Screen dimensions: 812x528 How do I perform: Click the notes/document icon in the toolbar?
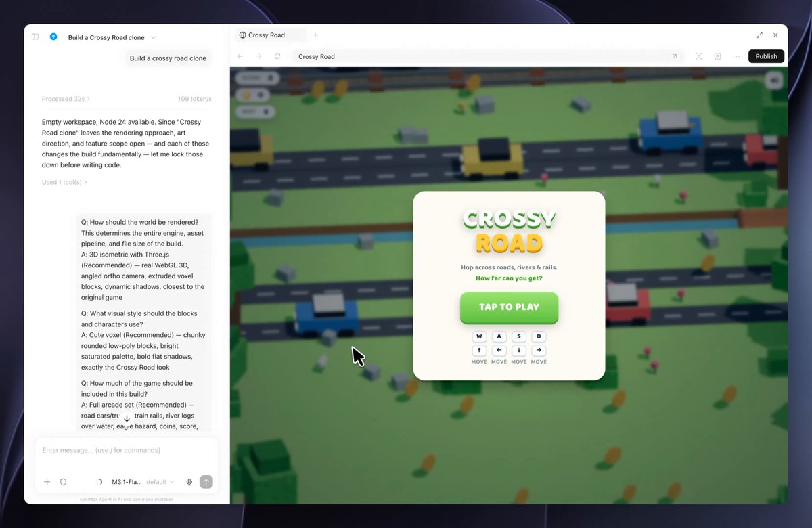717,56
